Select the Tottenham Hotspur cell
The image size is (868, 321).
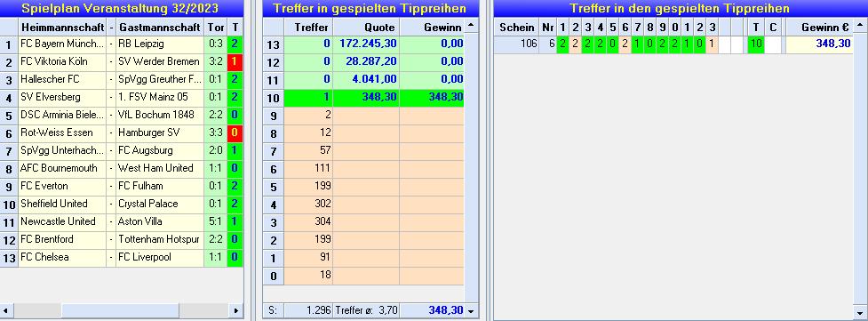click(160, 239)
